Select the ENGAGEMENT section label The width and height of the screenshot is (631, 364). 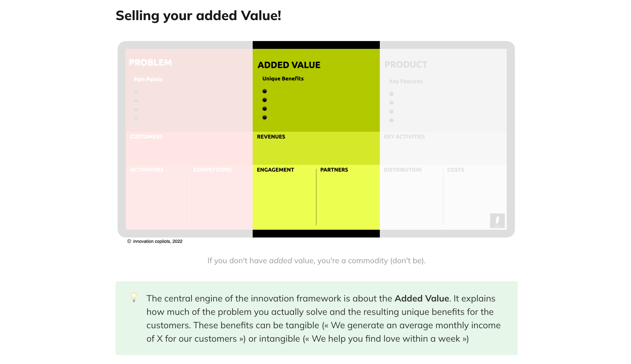coord(275,170)
